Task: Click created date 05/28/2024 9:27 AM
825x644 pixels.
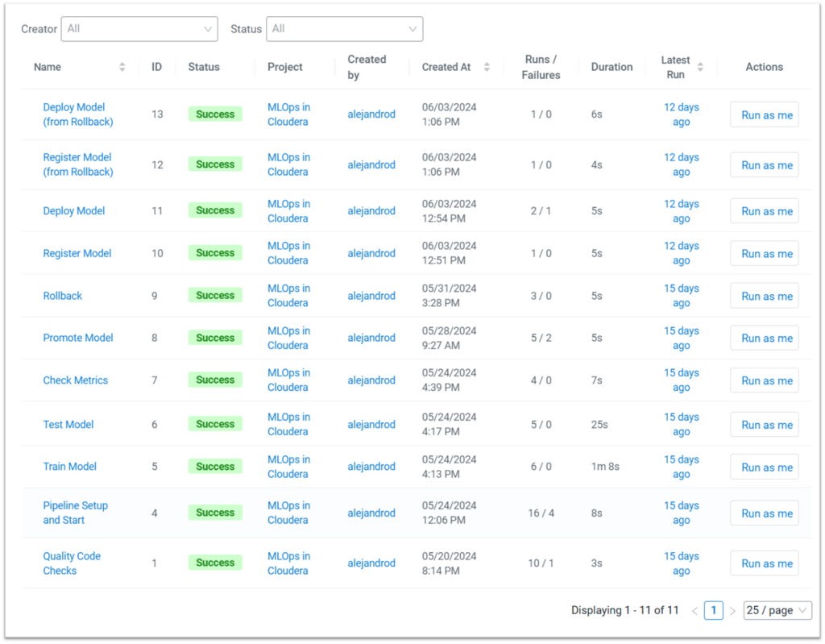Action: coord(449,338)
